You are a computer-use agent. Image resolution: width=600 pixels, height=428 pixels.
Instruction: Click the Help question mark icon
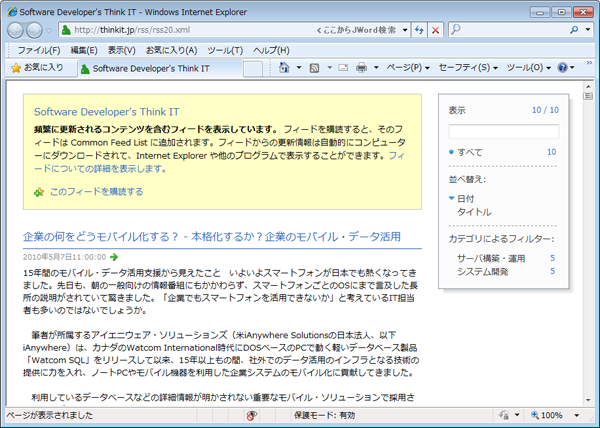tap(563, 68)
